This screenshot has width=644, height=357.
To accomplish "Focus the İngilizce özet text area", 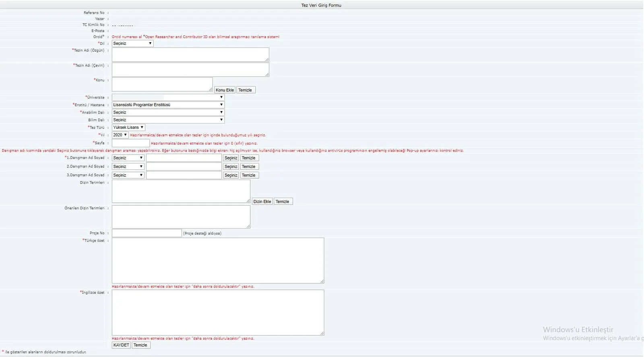I will 218,312.
